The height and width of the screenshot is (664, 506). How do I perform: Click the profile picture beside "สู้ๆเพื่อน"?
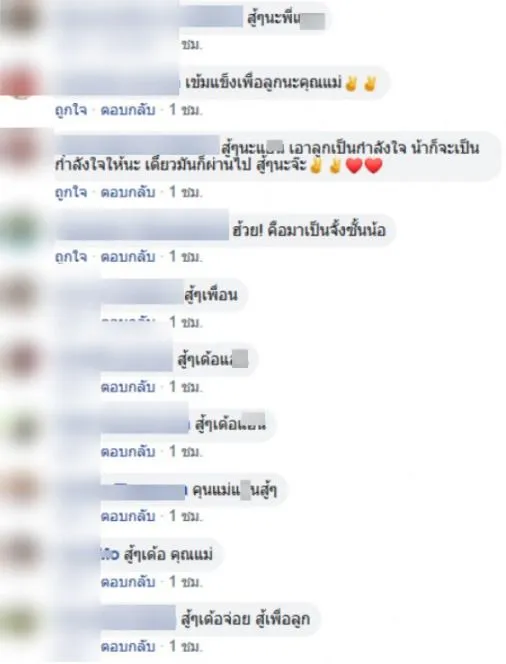coord(20,295)
